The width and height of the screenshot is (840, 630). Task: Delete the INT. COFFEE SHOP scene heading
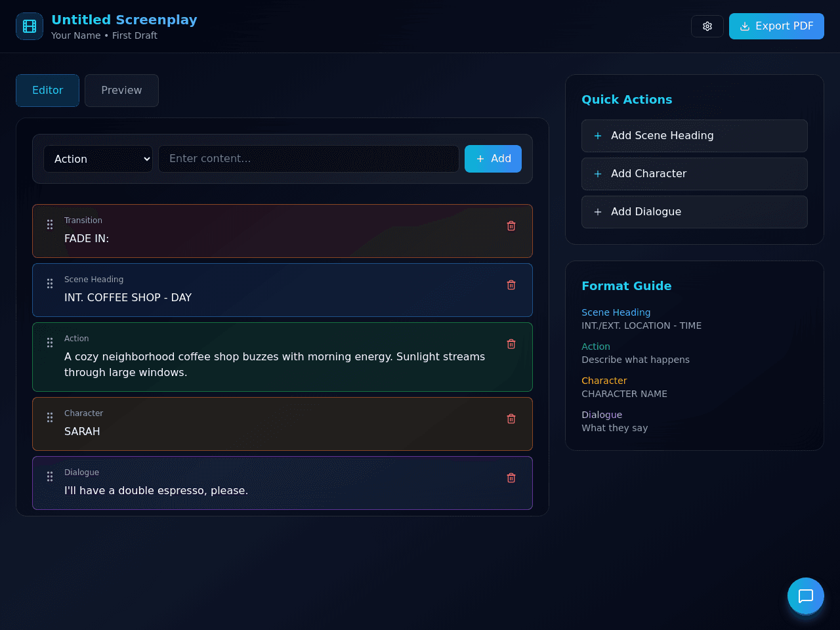coord(511,285)
